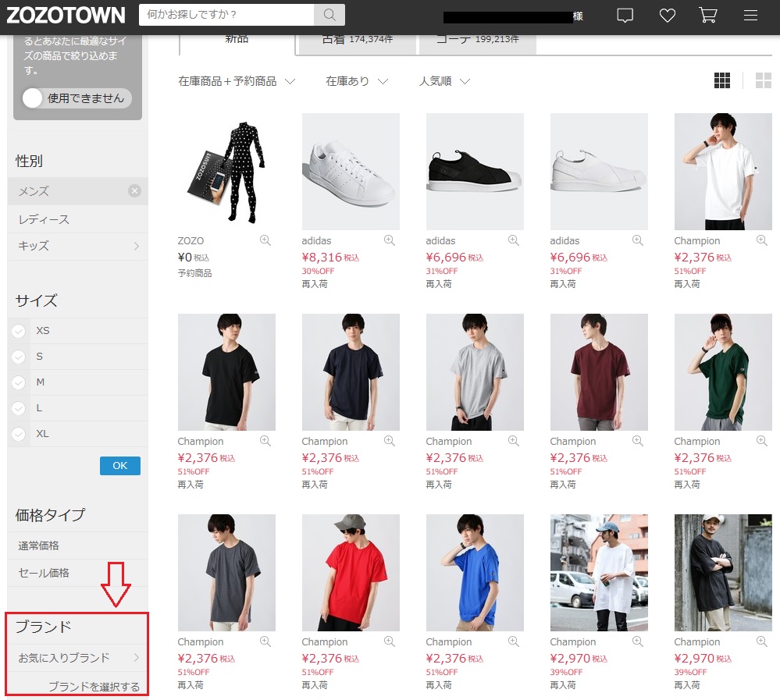Click magnifier icon for blue Champion tee
This screenshot has width=780, height=700.
tap(514, 641)
